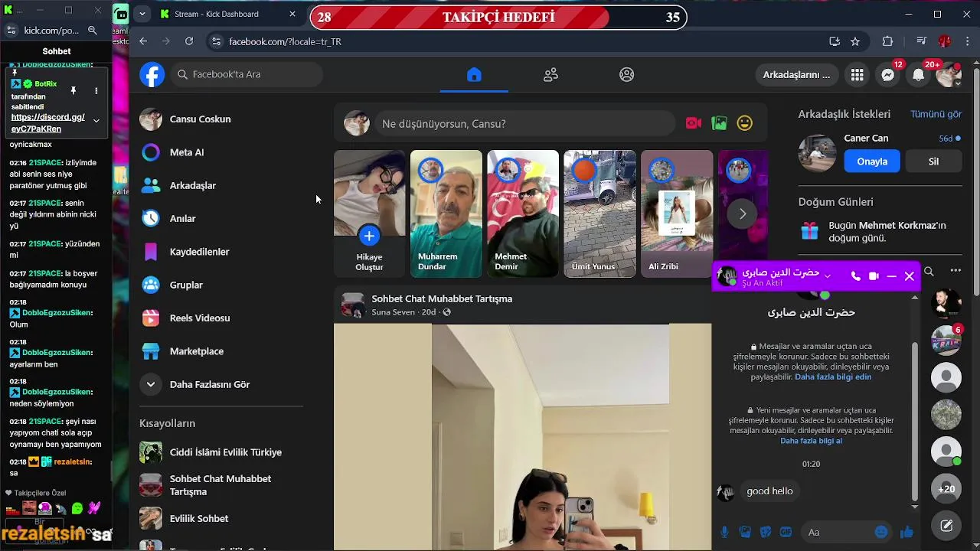Viewport: 980px width, 551px height.
Task: Click the next stories arrow button
Action: (x=742, y=214)
